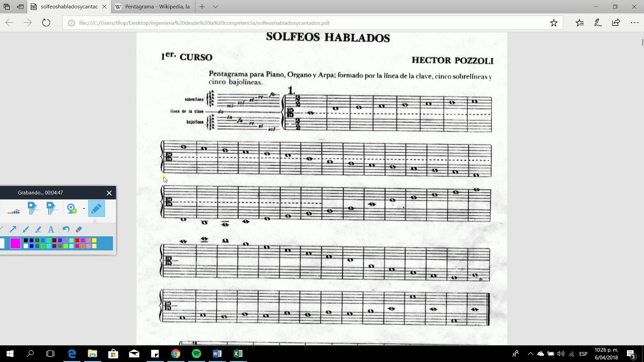
Task: Undo the last drawing stroke
Action: click(66, 229)
